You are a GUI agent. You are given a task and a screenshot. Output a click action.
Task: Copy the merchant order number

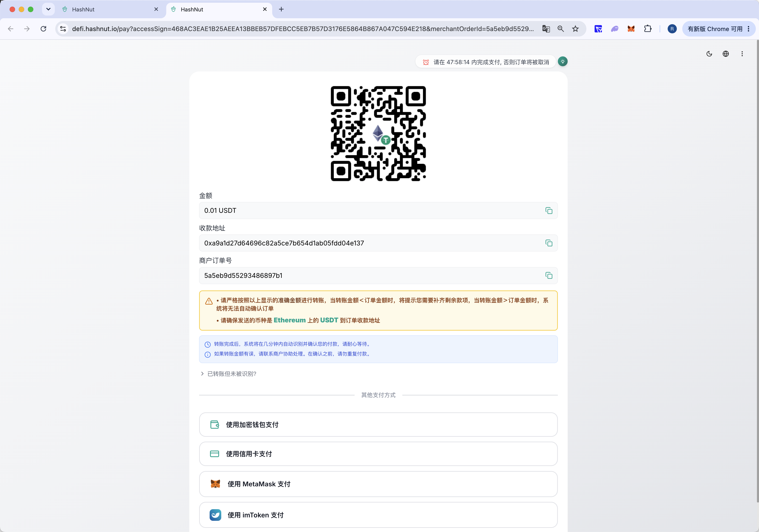tap(549, 275)
